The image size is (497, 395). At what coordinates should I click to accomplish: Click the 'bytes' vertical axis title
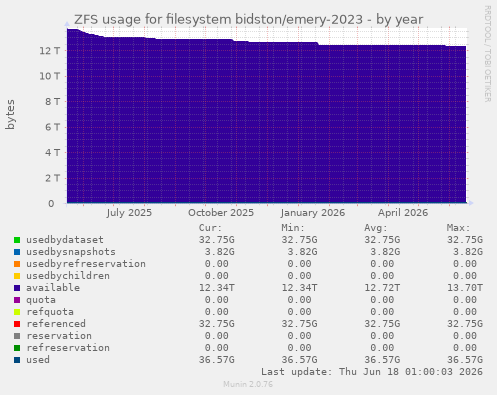(10, 114)
